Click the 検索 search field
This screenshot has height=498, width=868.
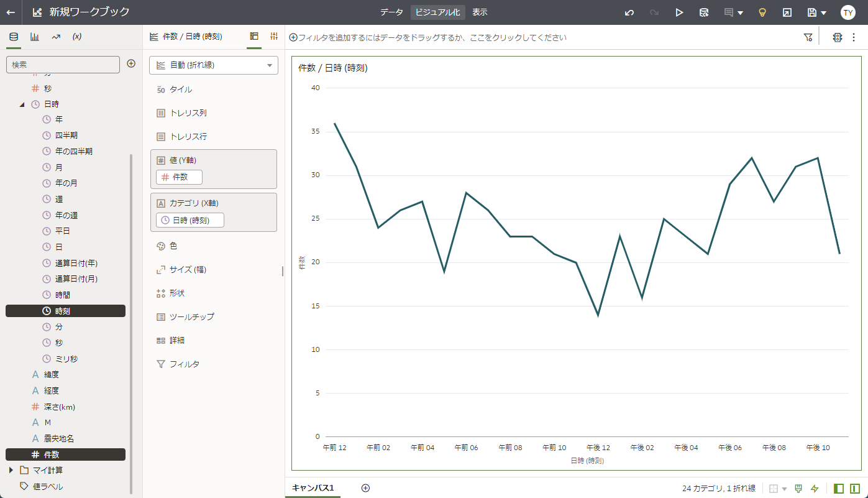pos(63,65)
